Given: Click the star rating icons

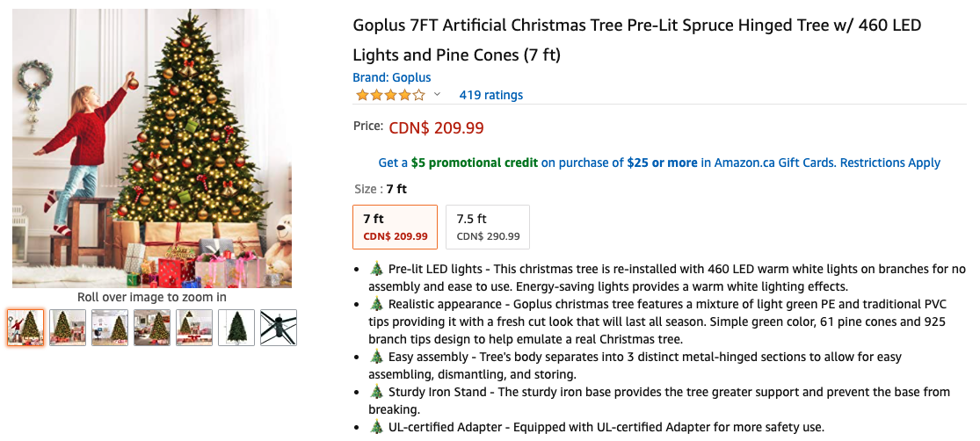Looking at the screenshot, I should coord(390,95).
